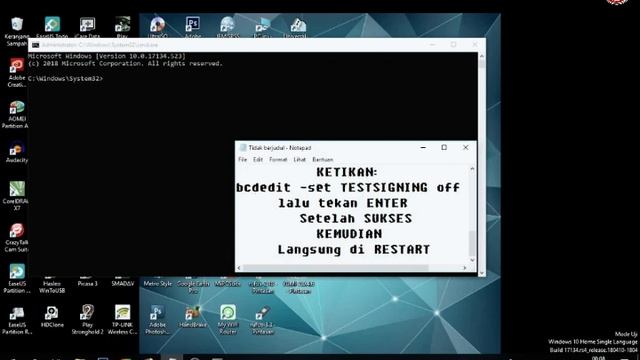
Task: Click the 'bcdedit -set TESTSIGNING off' line
Action: [x=348, y=188]
